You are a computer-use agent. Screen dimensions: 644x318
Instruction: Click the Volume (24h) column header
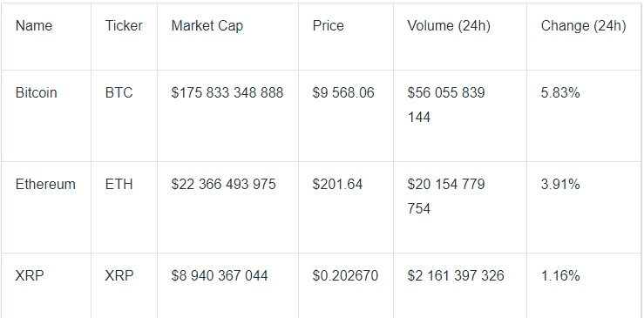[449, 26]
